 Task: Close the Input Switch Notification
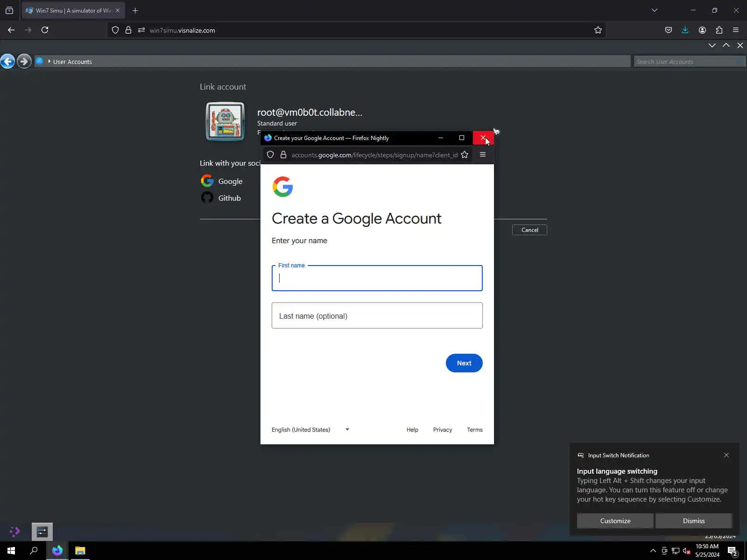pyautogui.click(x=726, y=455)
